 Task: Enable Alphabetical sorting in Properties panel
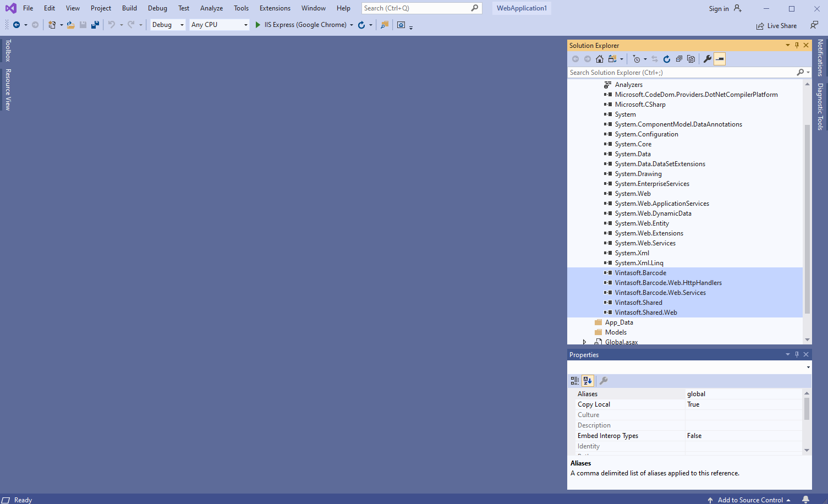[x=588, y=381]
